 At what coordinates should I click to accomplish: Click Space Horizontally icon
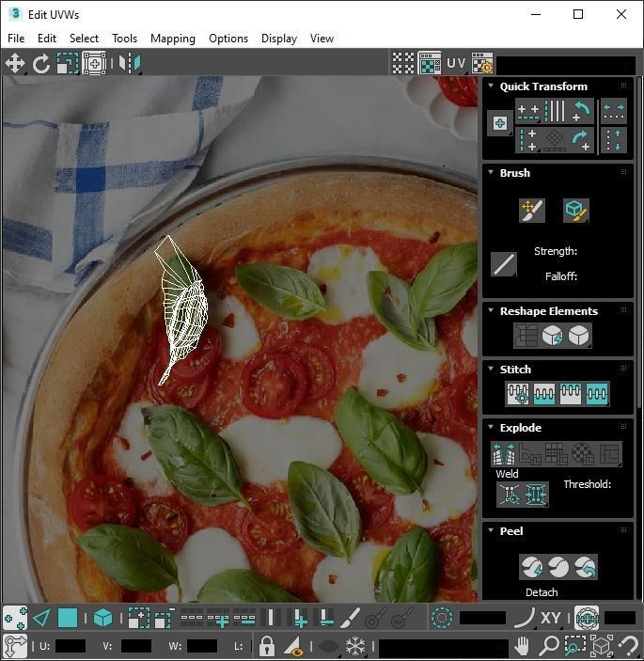click(614, 111)
